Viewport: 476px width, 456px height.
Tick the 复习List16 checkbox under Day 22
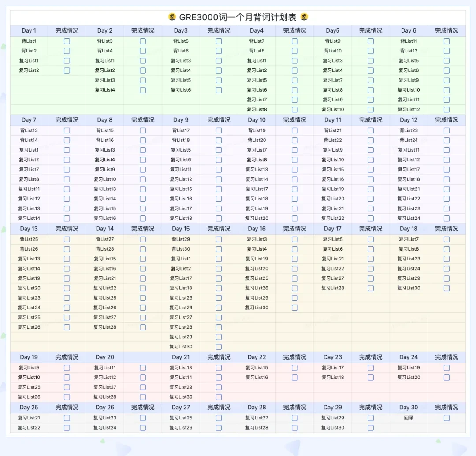(x=295, y=378)
